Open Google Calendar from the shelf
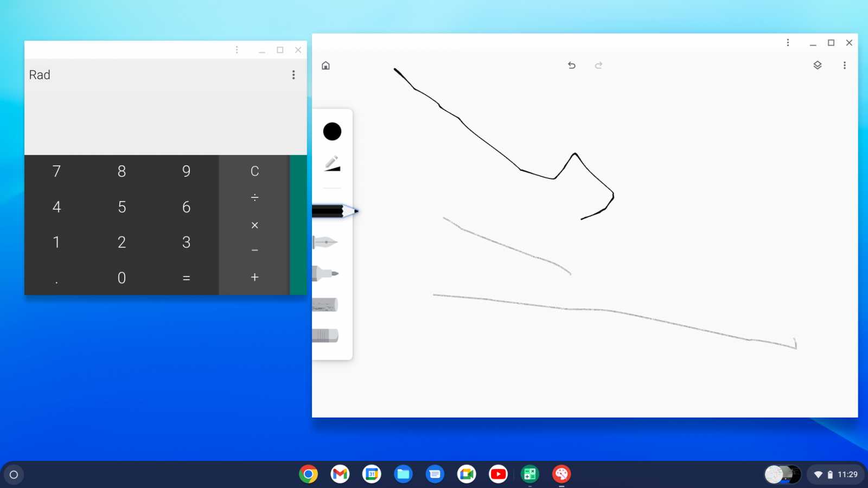The image size is (868, 488). (x=372, y=474)
